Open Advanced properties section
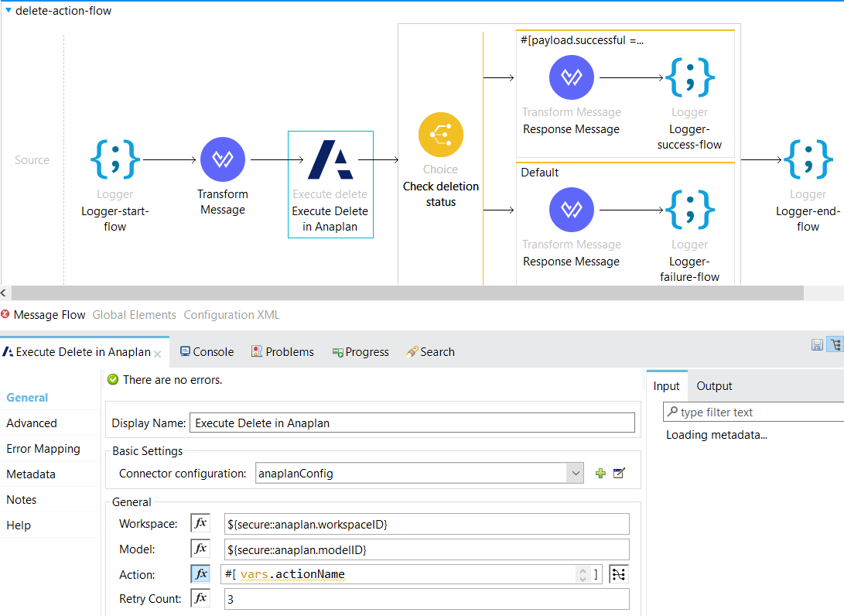Image resolution: width=844 pixels, height=616 pixels. click(x=31, y=423)
